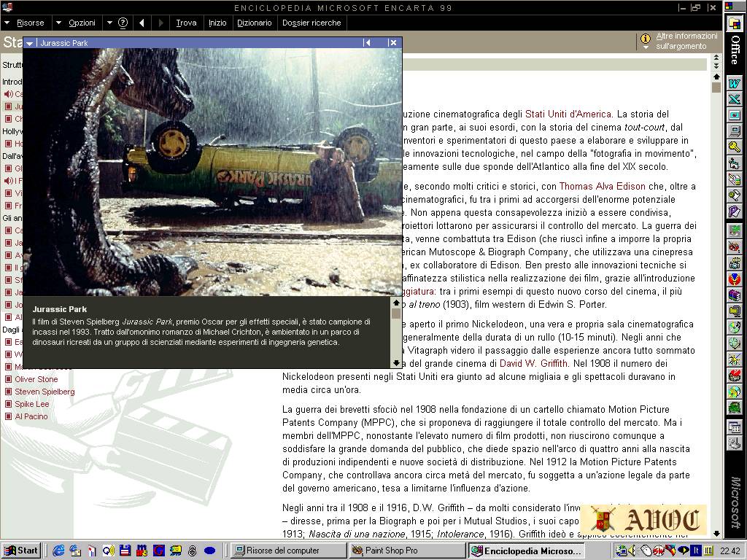Open the Opzioni dropdown arrow

pyautogui.click(x=58, y=23)
